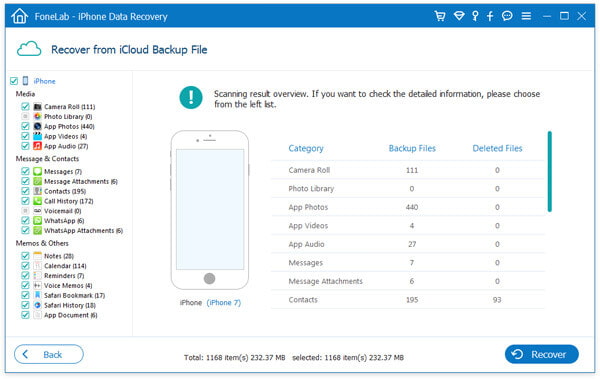
Task: Click the diamond icon in title bar
Action: [459, 16]
